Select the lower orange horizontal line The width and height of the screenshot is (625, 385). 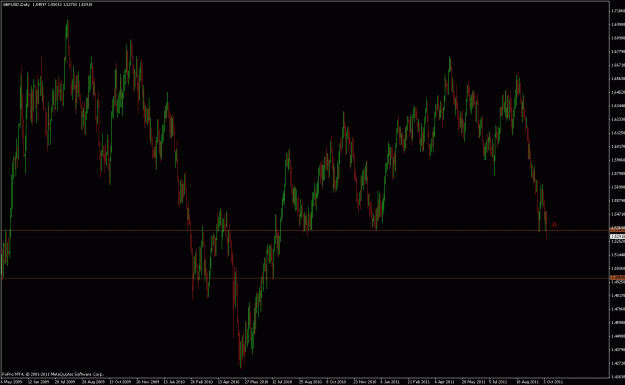coord(305,278)
